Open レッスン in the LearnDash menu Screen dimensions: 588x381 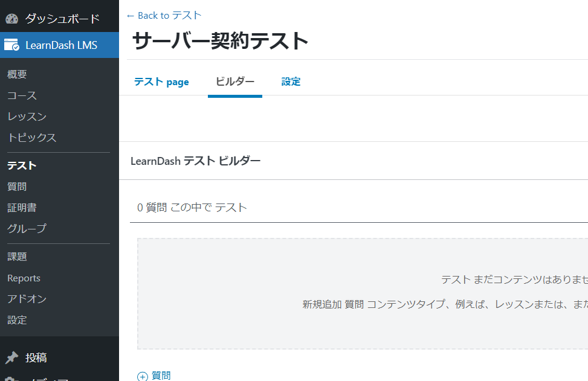(x=27, y=117)
